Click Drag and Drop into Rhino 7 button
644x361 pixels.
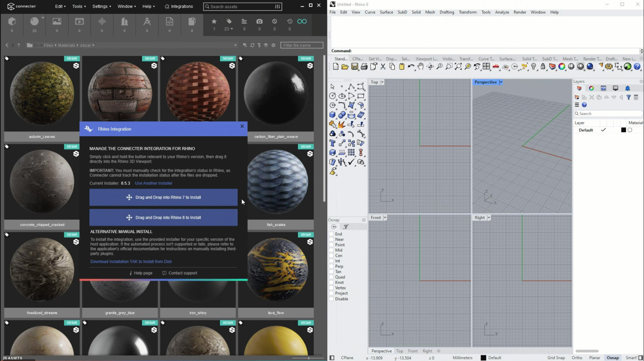point(163,197)
